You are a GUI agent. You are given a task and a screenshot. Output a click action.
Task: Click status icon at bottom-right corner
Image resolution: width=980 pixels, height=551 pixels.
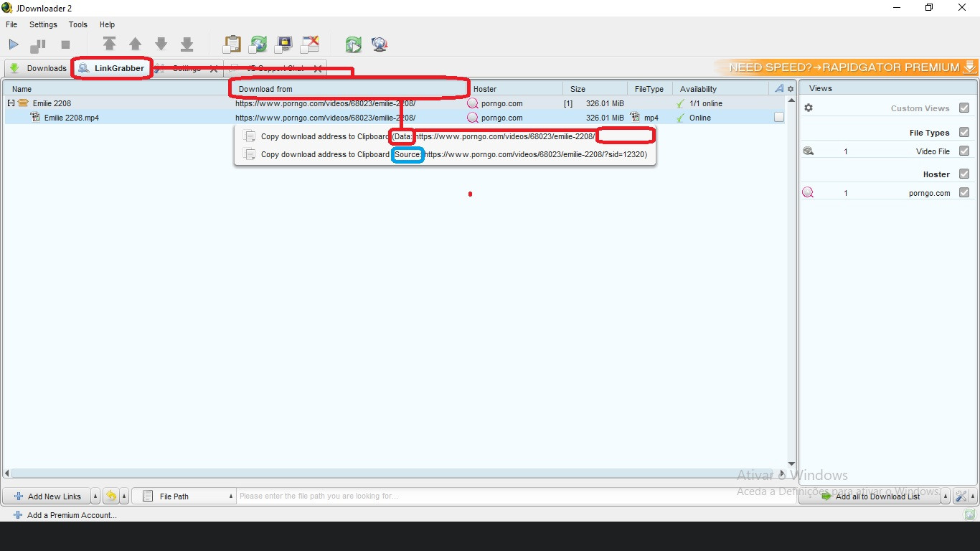(970, 514)
